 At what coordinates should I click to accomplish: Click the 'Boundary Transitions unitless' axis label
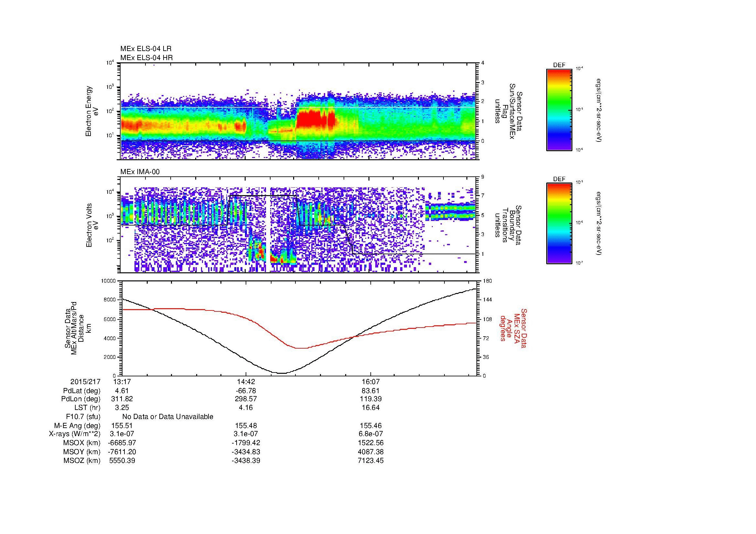coord(508,225)
